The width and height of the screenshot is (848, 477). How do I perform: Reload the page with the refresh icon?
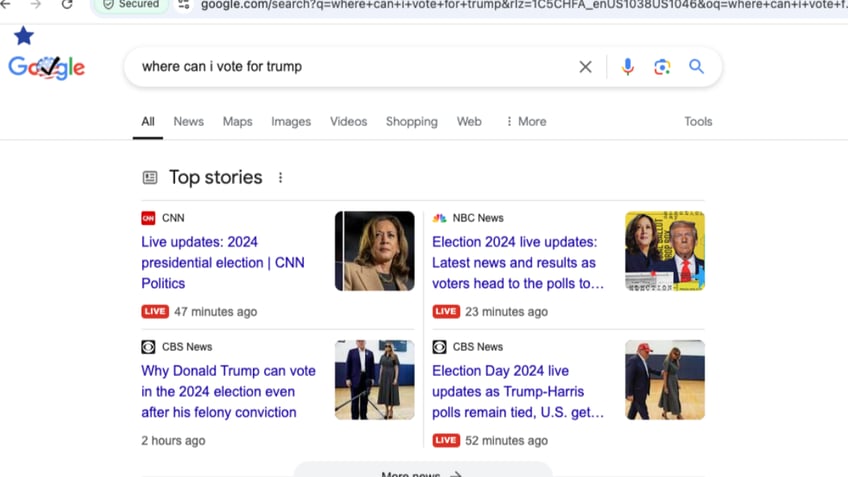(x=67, y=5)
